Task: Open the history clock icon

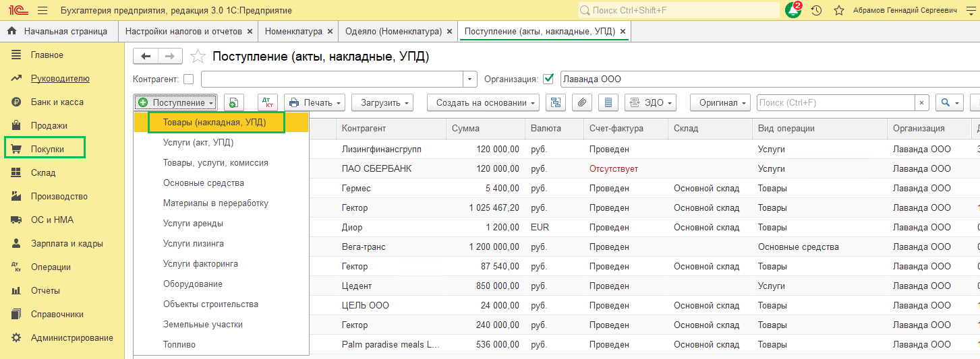Action: 816,11
